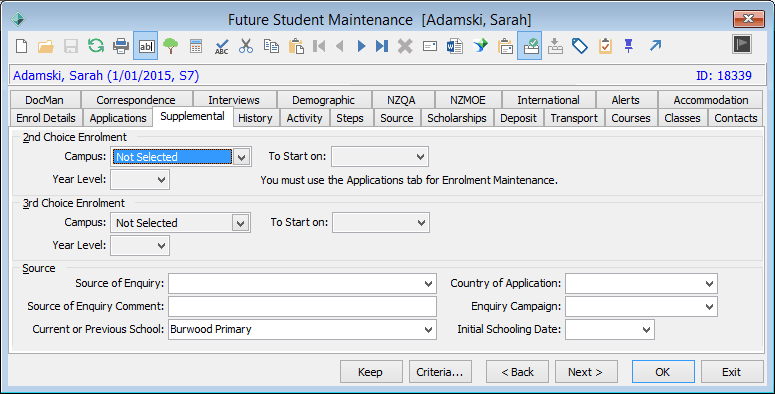Click the envelope card icon
This screenshot has height=394, width=775.
coord(430,46)
